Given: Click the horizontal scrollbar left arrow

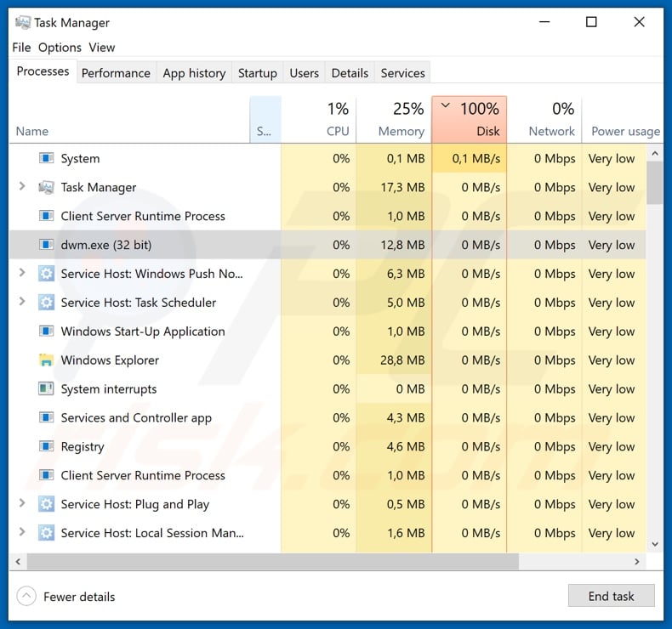Looking at the screenshot, I should (x=18, y=561).
